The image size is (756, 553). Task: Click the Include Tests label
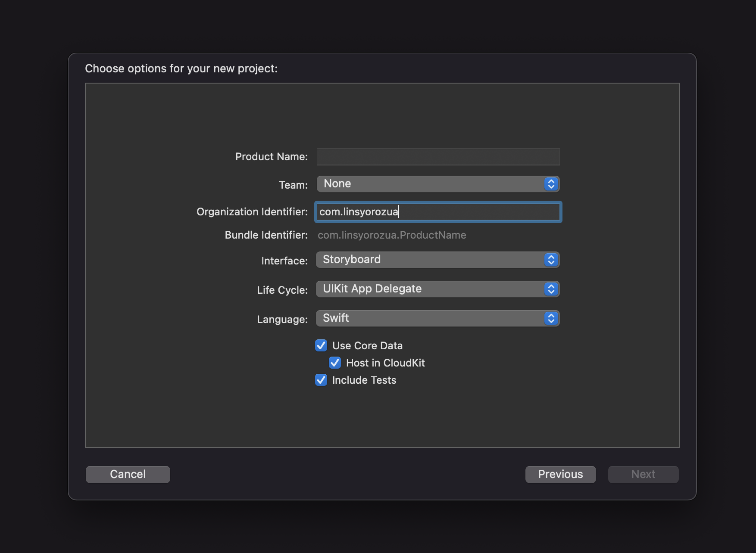pyautogui.click(x=364, y=380)
